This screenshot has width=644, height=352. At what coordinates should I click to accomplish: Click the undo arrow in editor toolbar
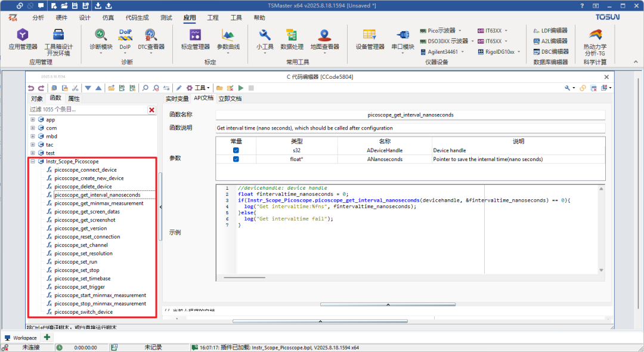pos(31,88)
